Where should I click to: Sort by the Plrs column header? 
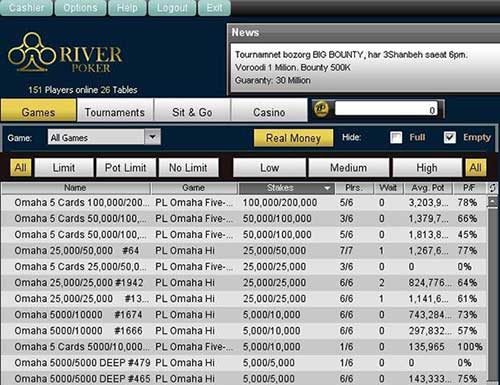click(x=353, y=188)
